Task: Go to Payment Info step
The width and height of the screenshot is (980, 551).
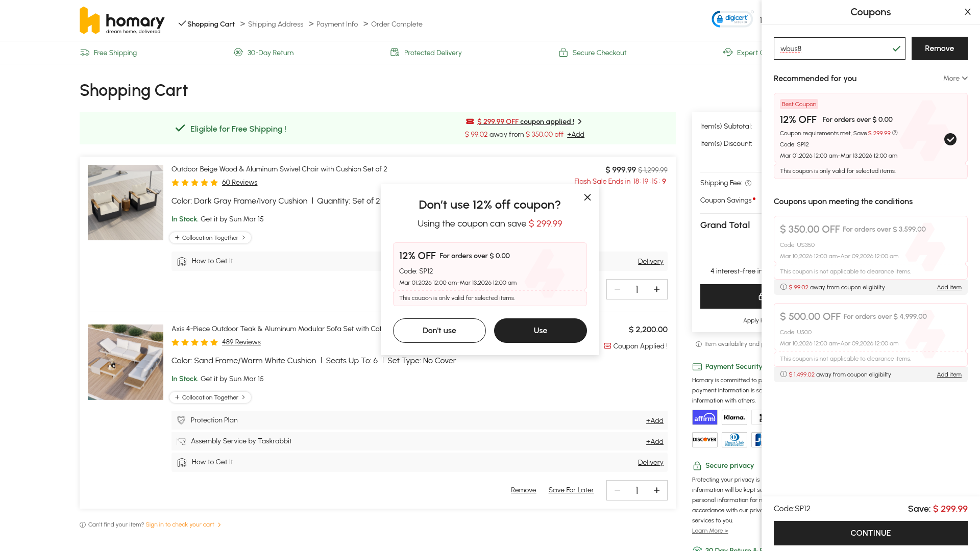Action: tap(337, 24)
